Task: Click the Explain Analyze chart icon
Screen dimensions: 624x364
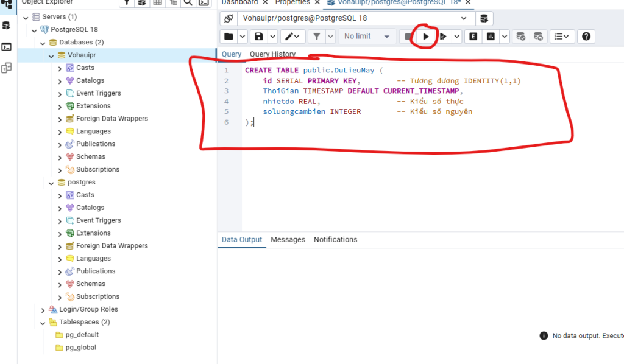Action: 491,37
